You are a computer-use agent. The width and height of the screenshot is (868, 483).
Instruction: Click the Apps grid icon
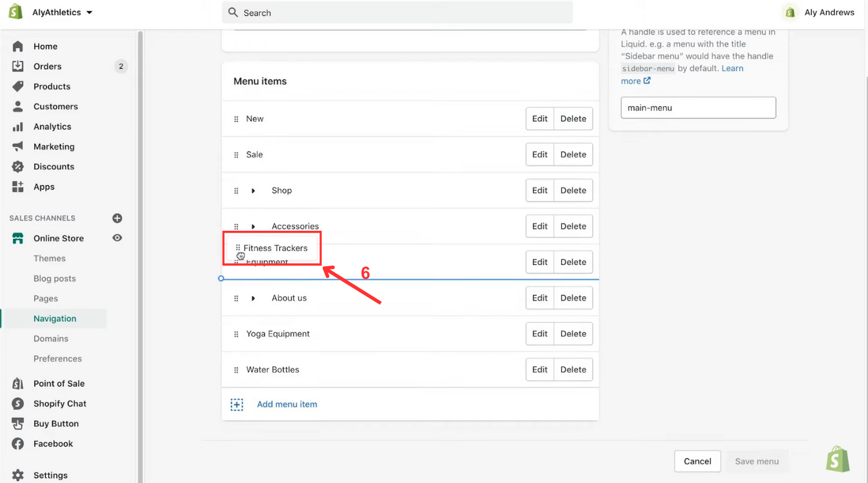[x=18, y=187]
